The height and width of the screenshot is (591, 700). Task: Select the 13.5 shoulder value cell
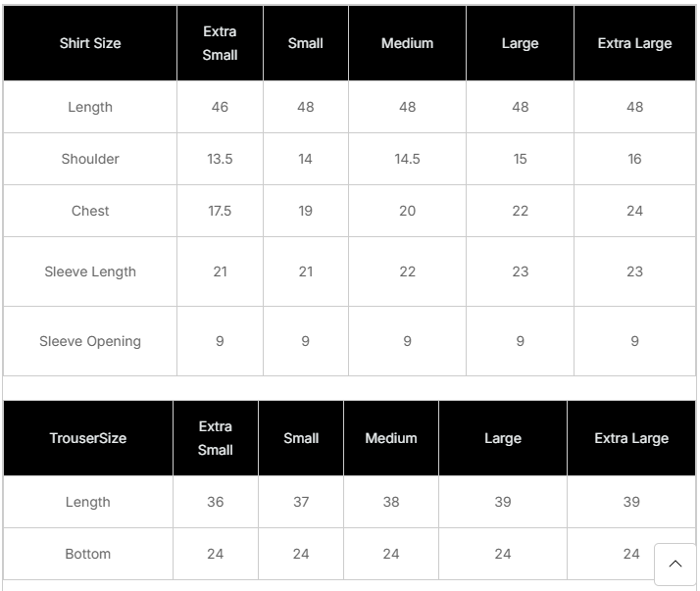coord(220,159)
